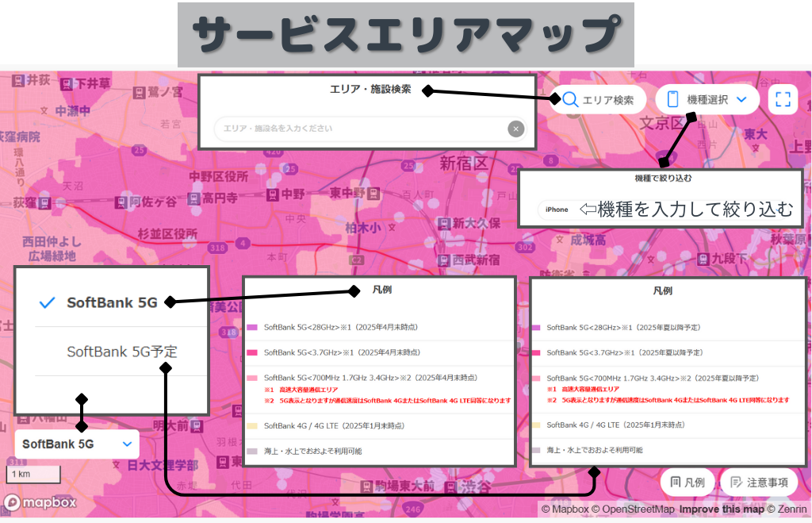Viewport: 812px width, 523px height.
Task: Expand the SoftBank 5G dropdown above scale bar
Action: (77, 444)
